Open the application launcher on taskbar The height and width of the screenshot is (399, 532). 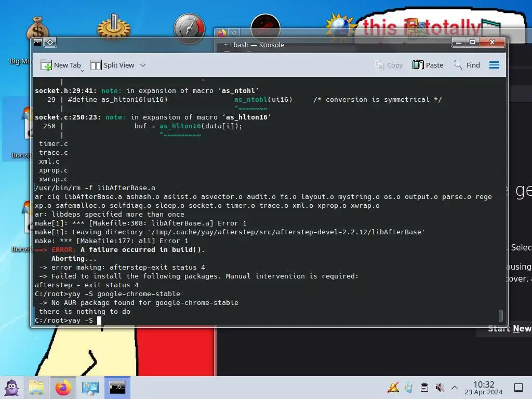(11, 388)
